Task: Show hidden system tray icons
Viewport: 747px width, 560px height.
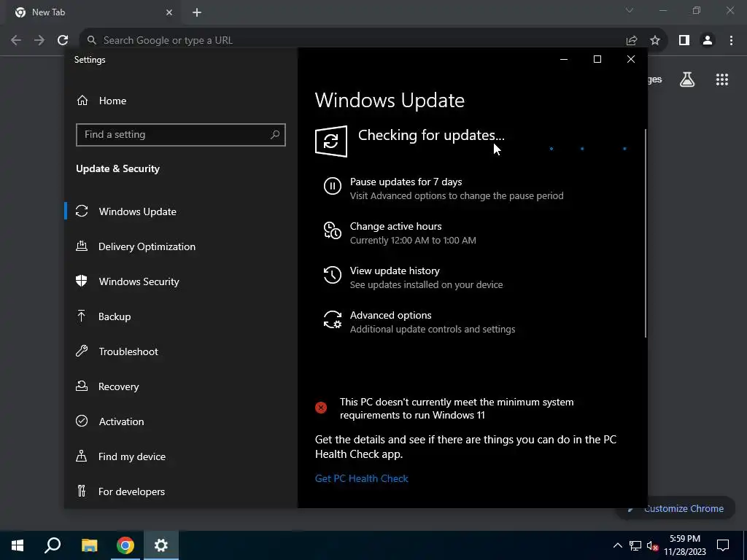Action: (617, 545)
